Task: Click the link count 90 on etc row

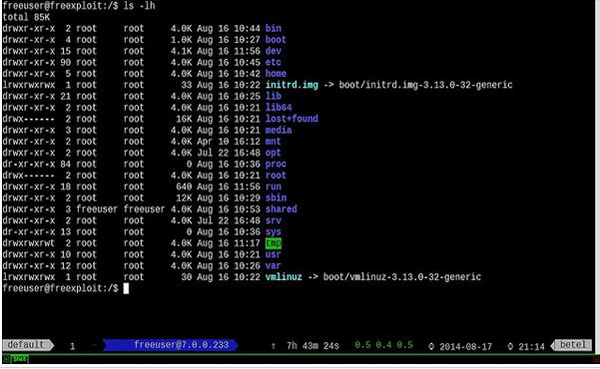Action: point(65,62)
